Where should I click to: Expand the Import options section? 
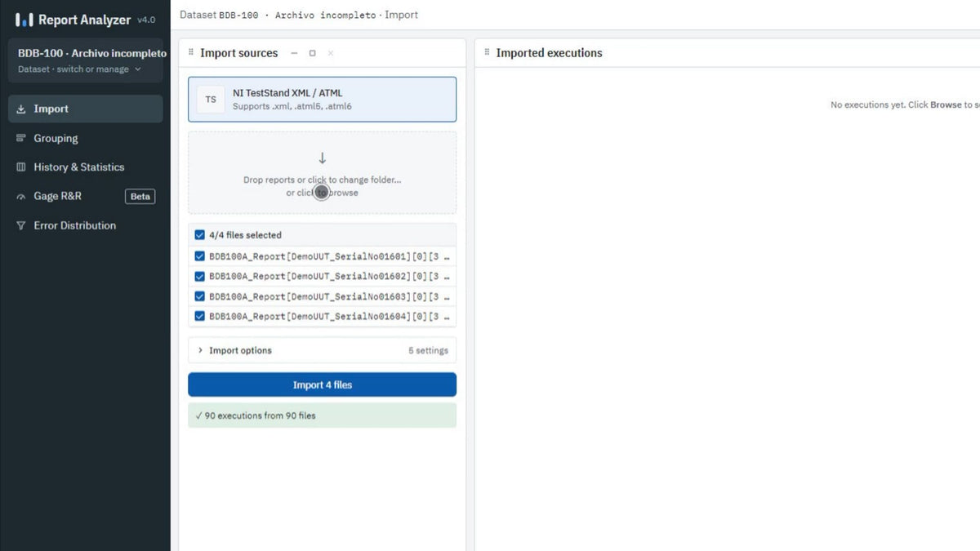(x=323, y=350)
